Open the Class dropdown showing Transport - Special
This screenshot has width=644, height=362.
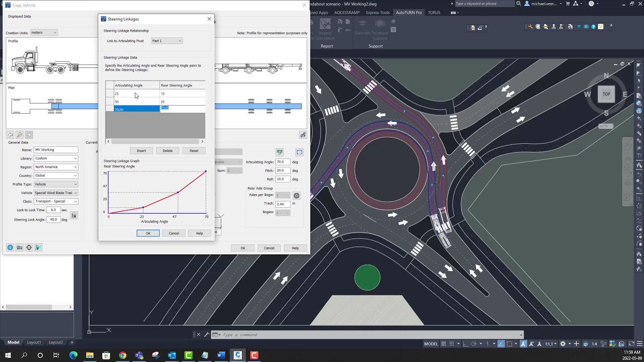click(56, 201)
